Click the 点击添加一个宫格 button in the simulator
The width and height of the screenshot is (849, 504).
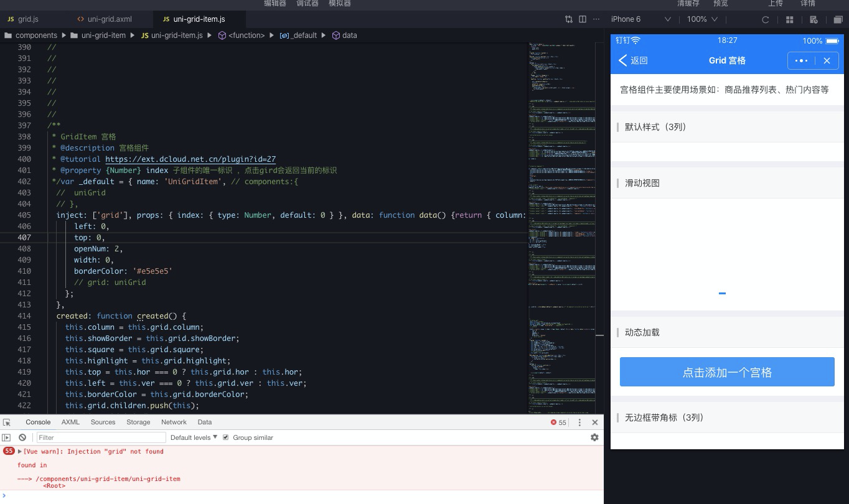point(726,371)
